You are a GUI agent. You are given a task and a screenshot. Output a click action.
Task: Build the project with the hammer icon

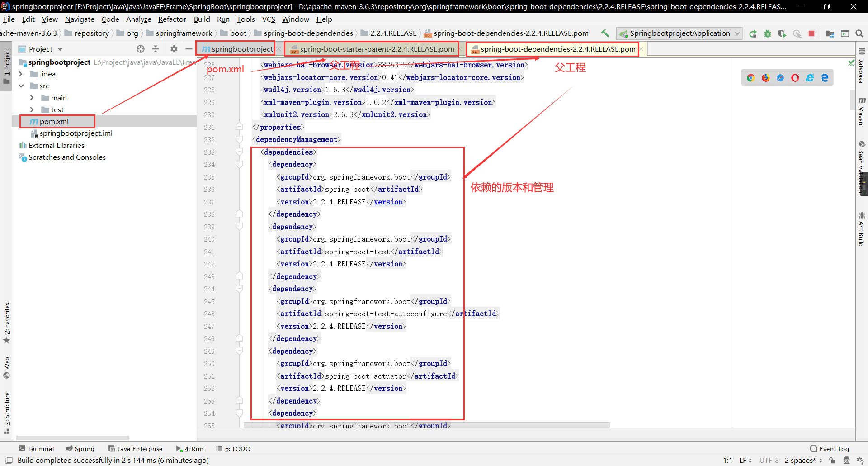605,33
